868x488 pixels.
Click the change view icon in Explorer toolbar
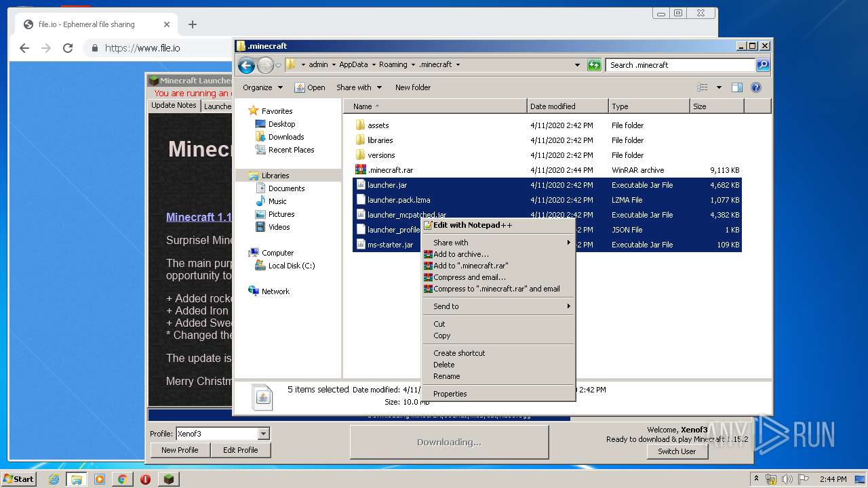pyautogui.click(x=703, y=87)
